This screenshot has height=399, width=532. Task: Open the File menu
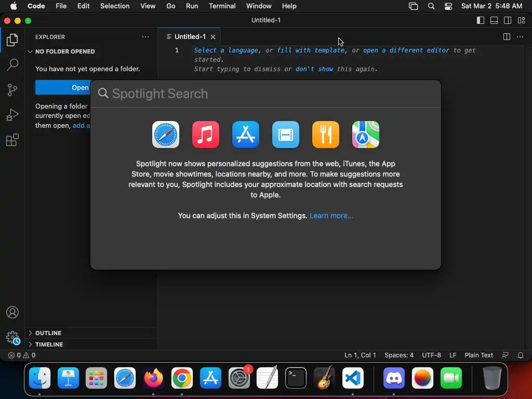[61, 6]
